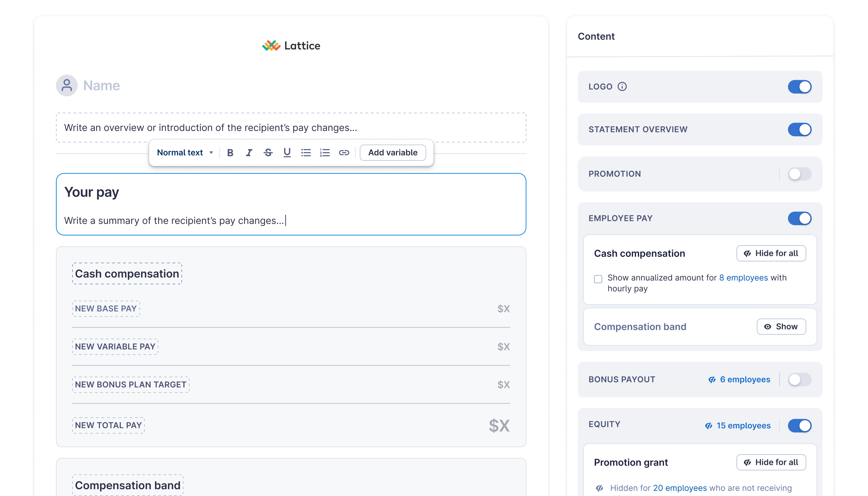Open the 15 employees link for Equity
Viewport: 868px width, 496px height.
[737, 426]
